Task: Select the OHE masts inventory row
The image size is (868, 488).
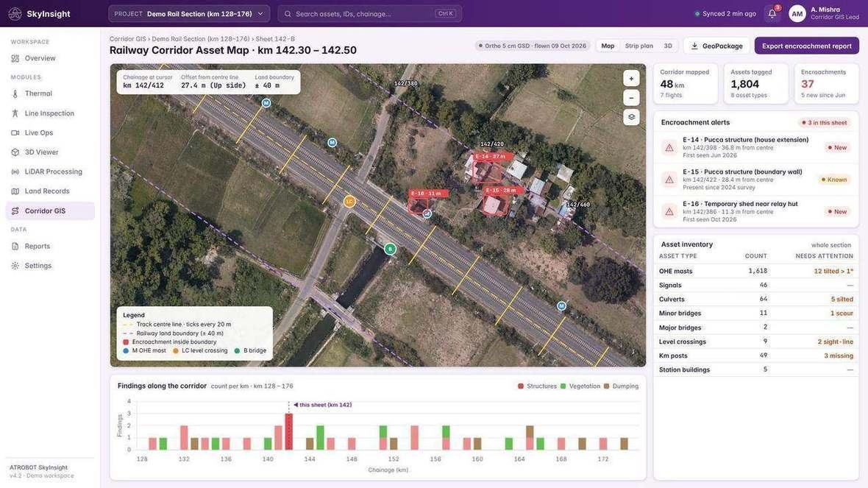Action: pyautogui.click(x=755, y=272)
